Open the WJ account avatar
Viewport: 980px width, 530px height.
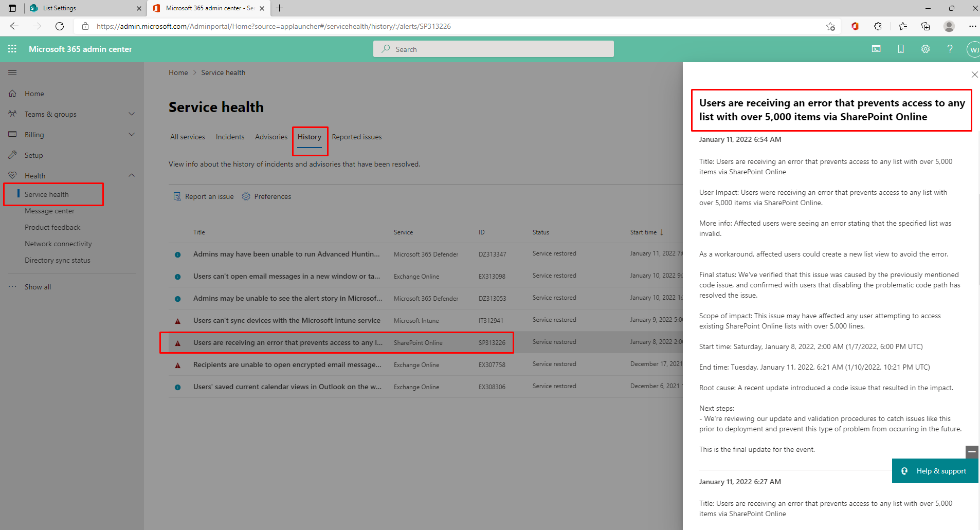click(x=973, y=49)
